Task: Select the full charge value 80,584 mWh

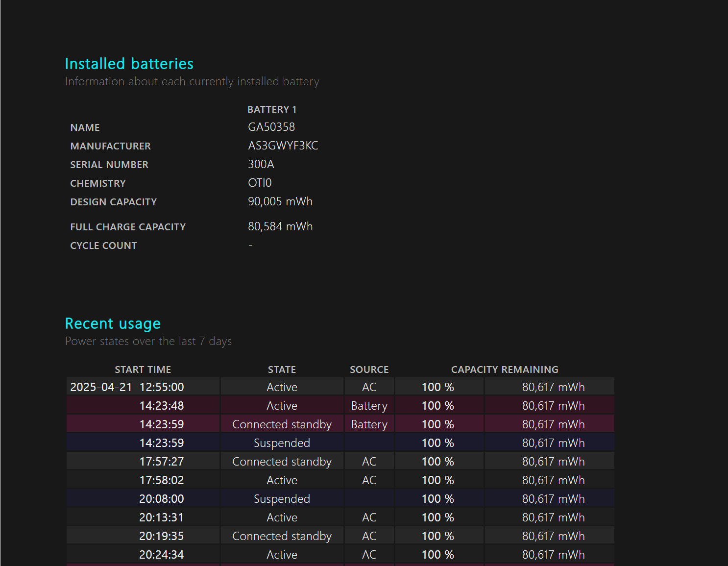Action: point(280,226)
